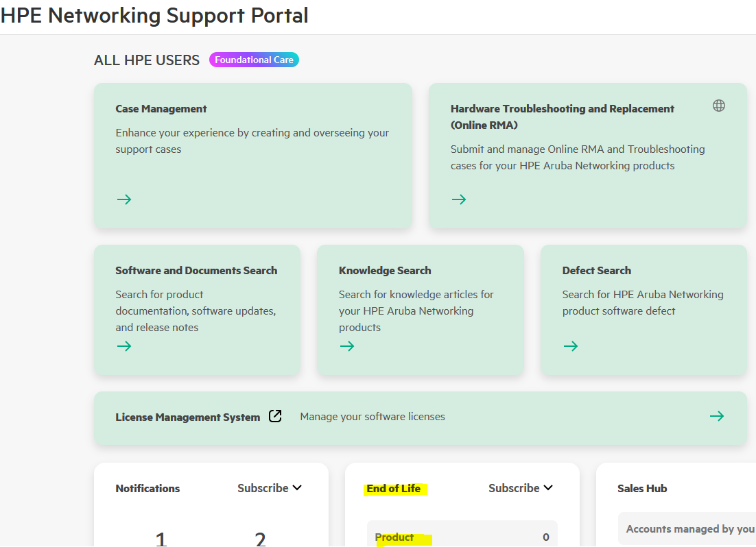Click the Foundational Care badge
Viewport: 756px width, 547px height.
pyautogui.click(x=254, y=60)
